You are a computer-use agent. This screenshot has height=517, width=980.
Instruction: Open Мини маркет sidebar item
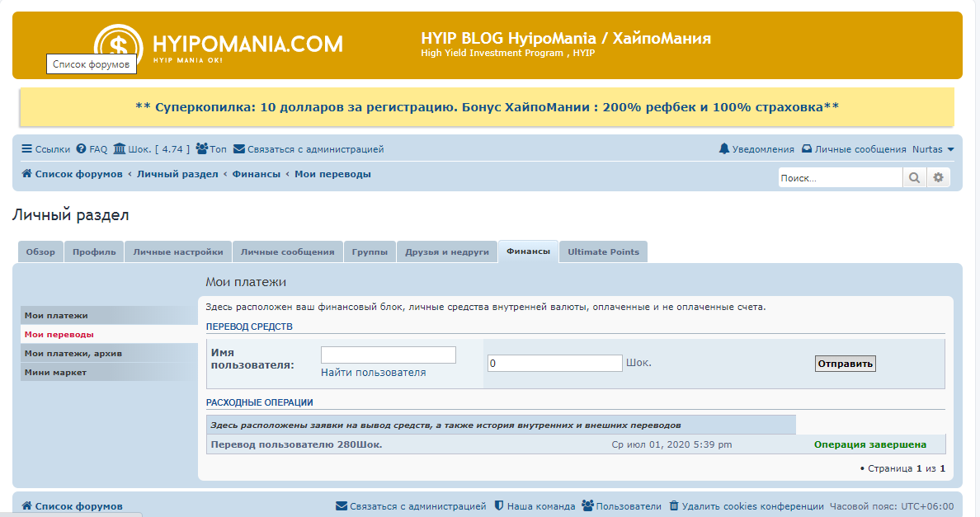tap(55, 372)
